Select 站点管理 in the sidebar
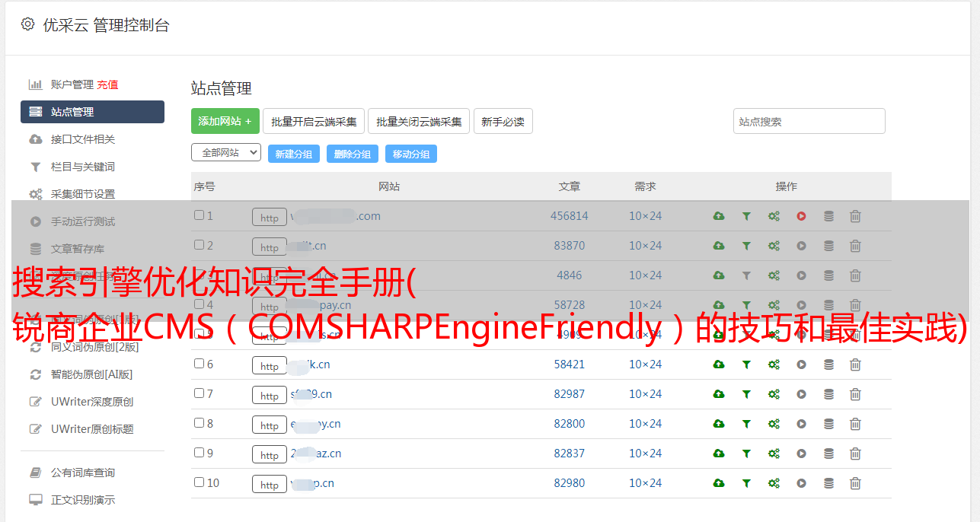The image size is (980, 522). pyautogui.click(x=92, y=112)
